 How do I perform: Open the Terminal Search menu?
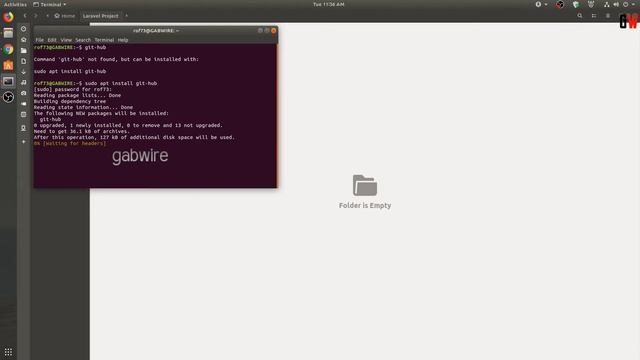coord(83,40)
